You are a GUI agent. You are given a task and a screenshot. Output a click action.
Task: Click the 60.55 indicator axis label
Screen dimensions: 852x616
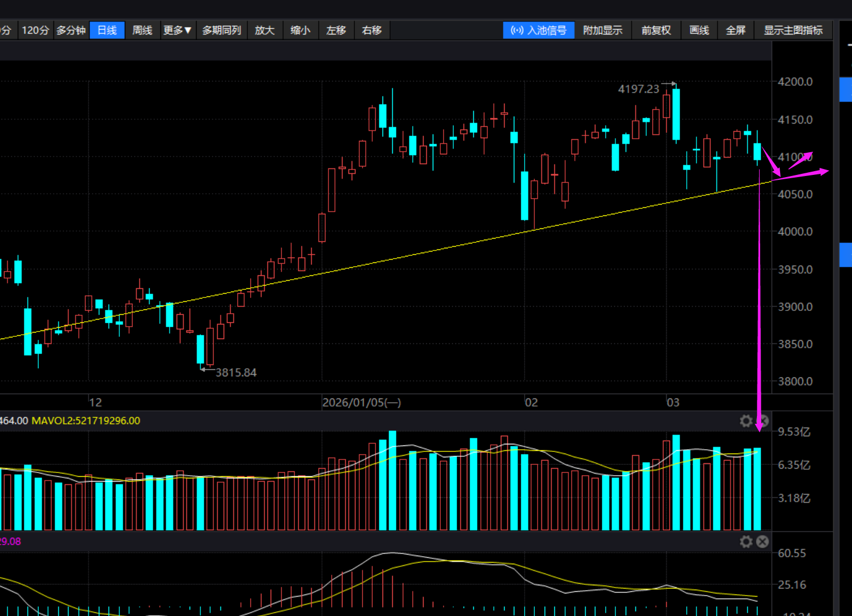[x=792, y=553]
